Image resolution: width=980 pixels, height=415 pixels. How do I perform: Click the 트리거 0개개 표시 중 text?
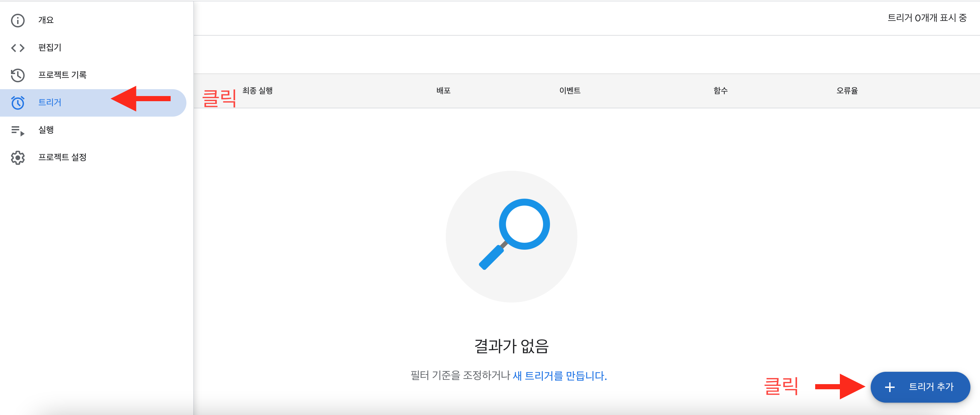(x=927, y=18)
